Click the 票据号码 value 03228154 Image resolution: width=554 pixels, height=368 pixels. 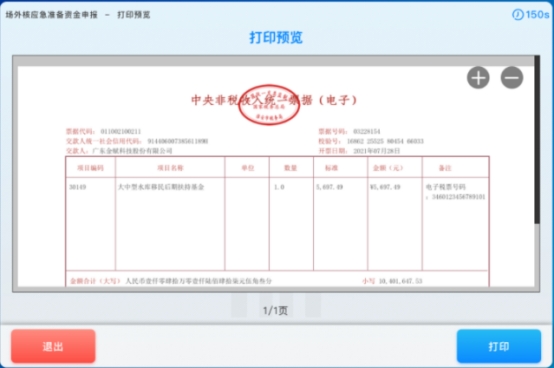click(x=366, y=131)
